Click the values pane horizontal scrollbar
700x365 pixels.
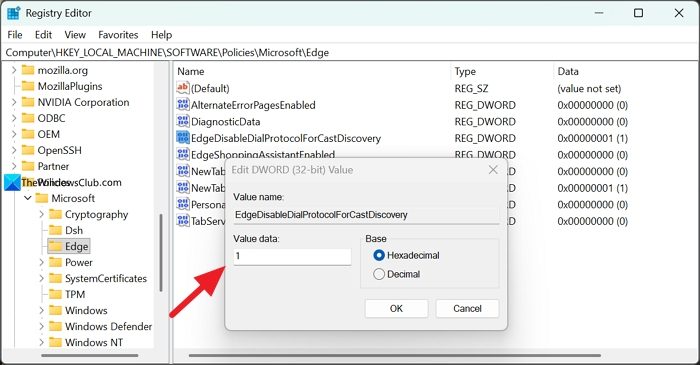(395, 356)
